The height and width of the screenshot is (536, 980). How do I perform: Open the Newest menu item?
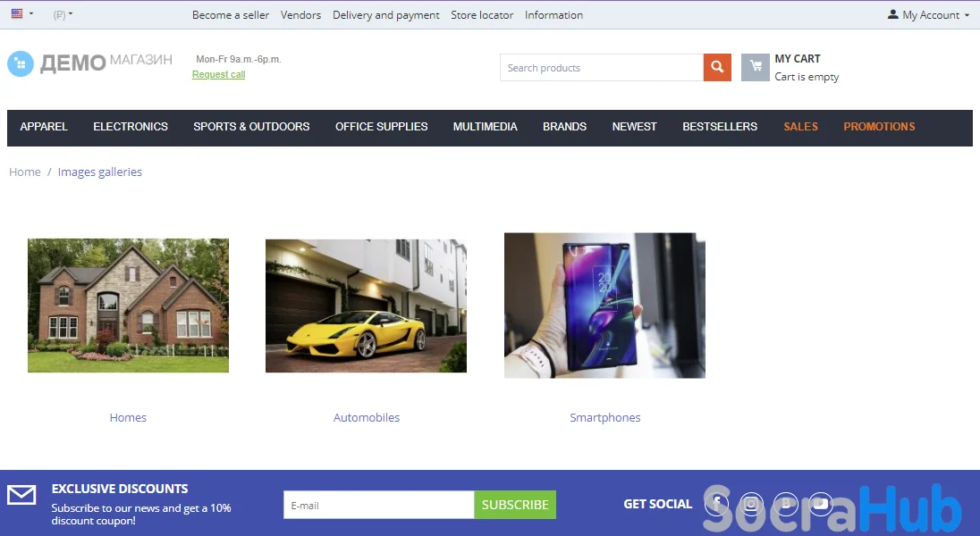(634, 127)
